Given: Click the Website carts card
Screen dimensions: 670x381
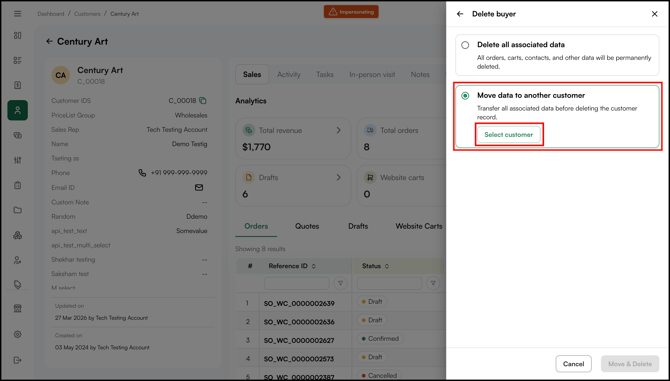Looking at the screenshot, I should [401, 186].
